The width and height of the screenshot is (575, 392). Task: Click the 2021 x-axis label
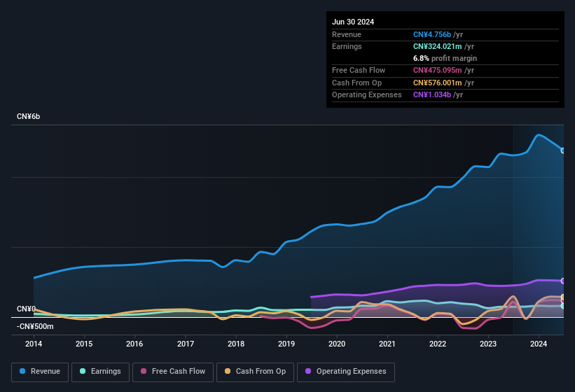387,344
